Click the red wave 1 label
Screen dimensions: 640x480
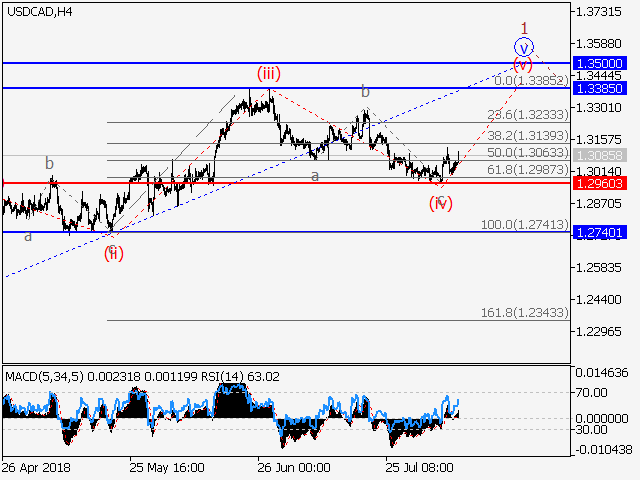(x=523, y=27)
